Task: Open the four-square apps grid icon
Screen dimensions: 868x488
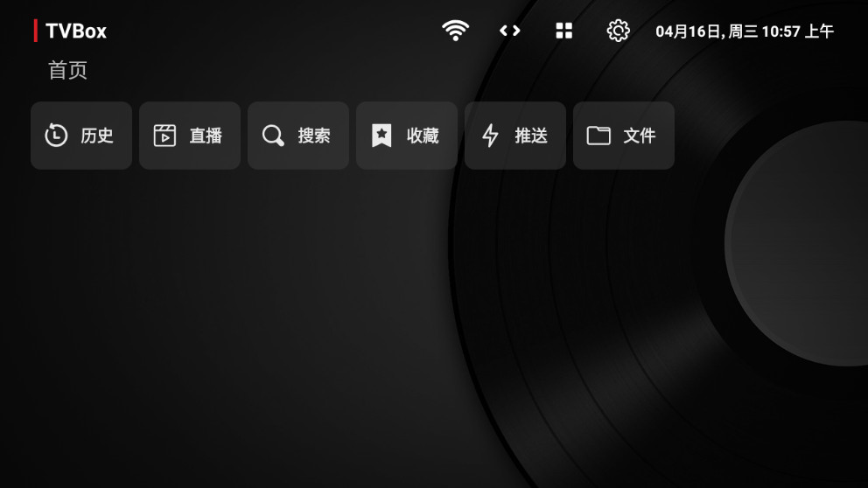Action: pyautogui.click(x=564, y=31)
